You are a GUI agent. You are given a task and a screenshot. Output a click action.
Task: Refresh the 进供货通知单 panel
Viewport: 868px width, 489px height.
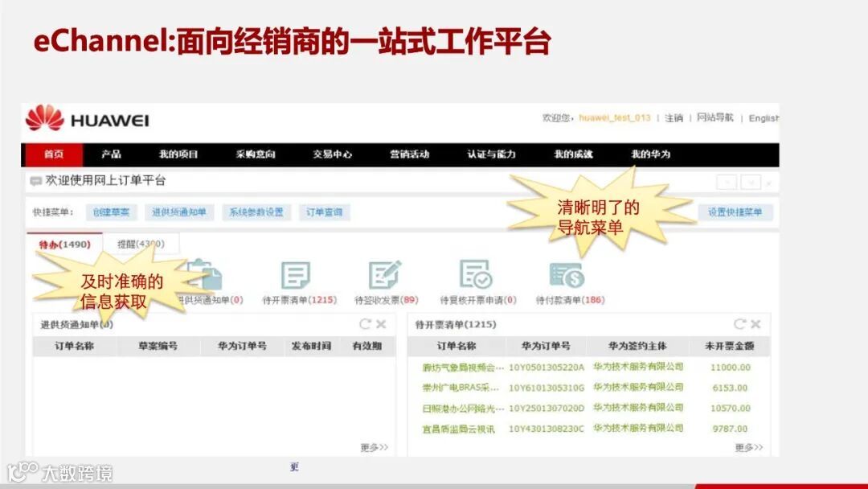pyautogui.click(x=365, y=324)
